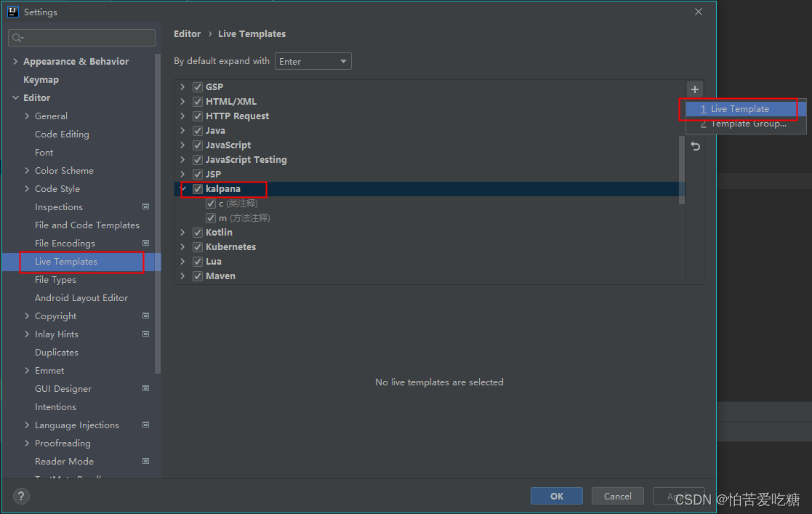The width and height of the screenshot is (812, 514).
Task: Expand the Java template group
Action: coord(182,131)
